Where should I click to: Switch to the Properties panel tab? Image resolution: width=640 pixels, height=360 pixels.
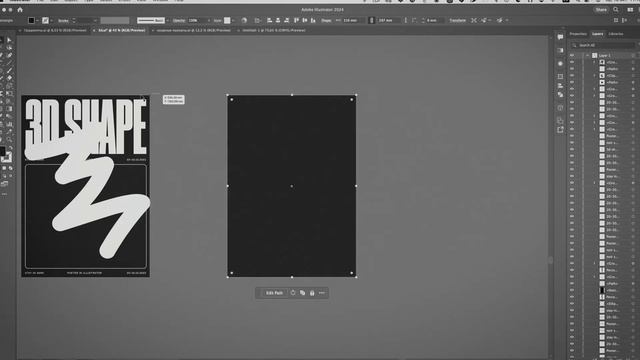[x=578, y=34]
